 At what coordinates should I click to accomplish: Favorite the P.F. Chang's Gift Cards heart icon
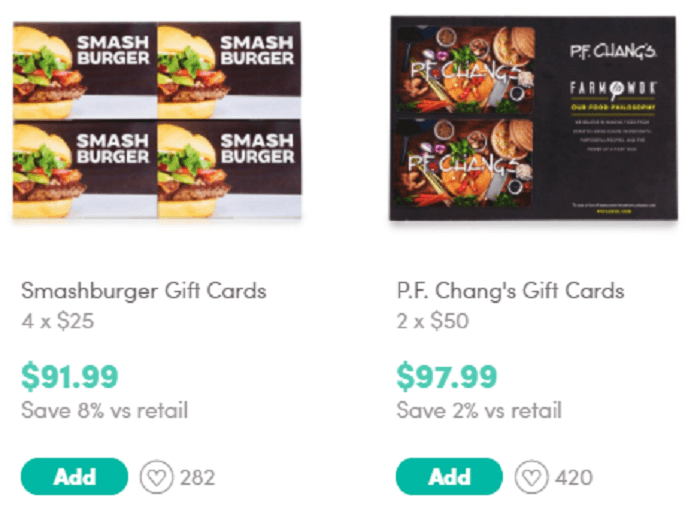pos(531,477)
